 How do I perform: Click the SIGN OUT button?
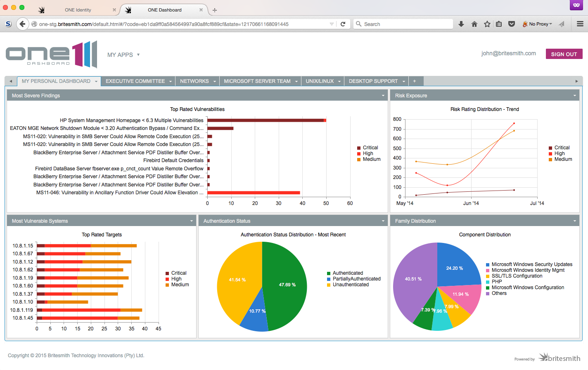(564, 54)
